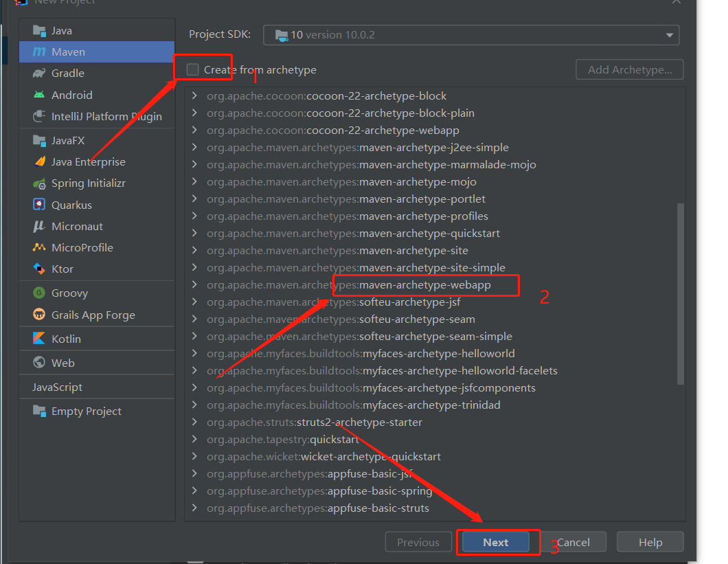This screenshot has height=564, width=728.
Task: Click the Web globe icon
Action: [x=39, y=362]
